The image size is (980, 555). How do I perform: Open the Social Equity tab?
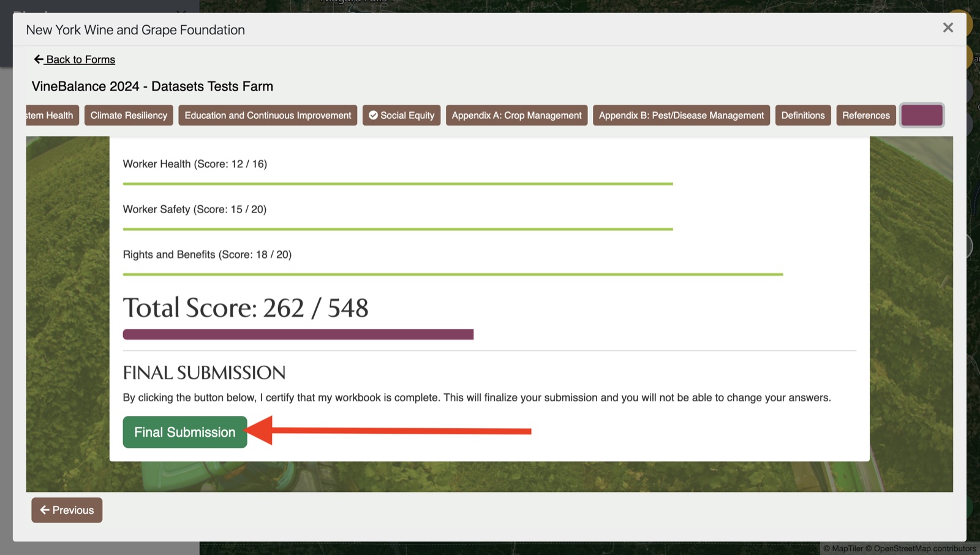(x=401, y=115)
